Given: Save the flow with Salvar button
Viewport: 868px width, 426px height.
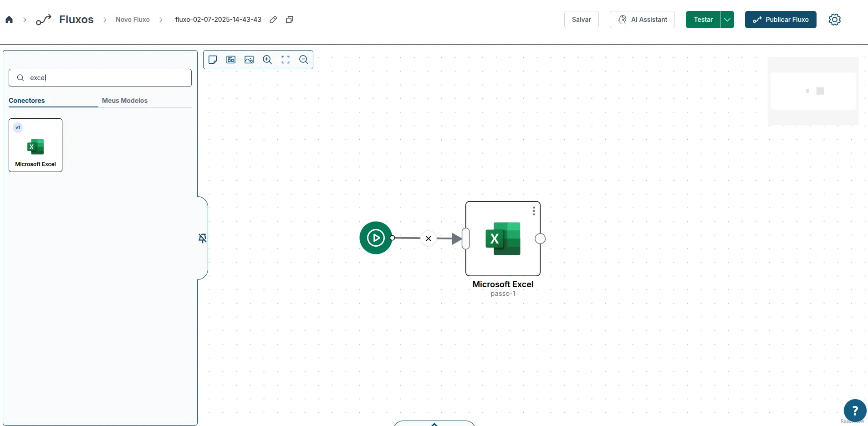Looking at the screenshot, I should pos(582,20).
